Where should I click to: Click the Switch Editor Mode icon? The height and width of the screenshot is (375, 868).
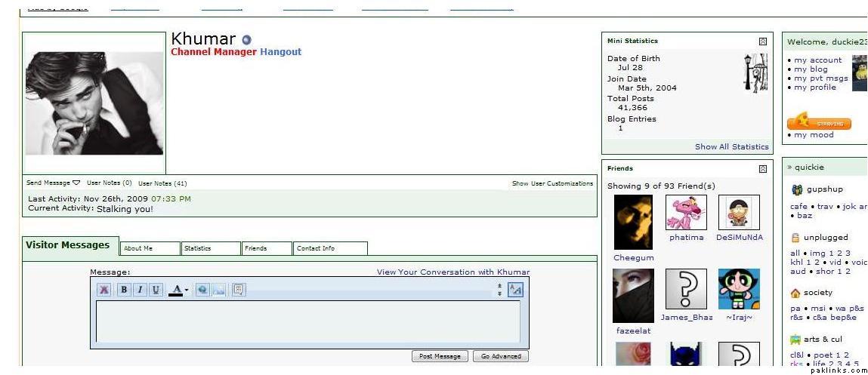pyautogui.click(x=514, y=290)
